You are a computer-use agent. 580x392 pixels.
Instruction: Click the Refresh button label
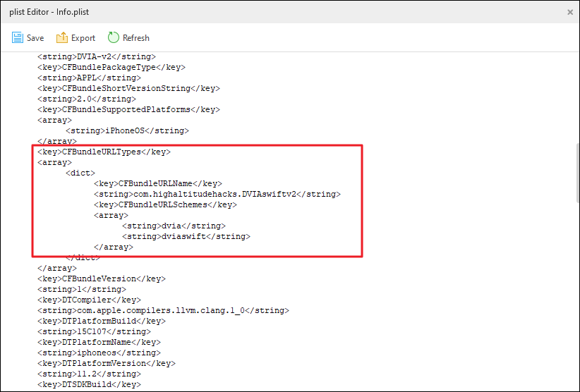[x=136, y=38]
